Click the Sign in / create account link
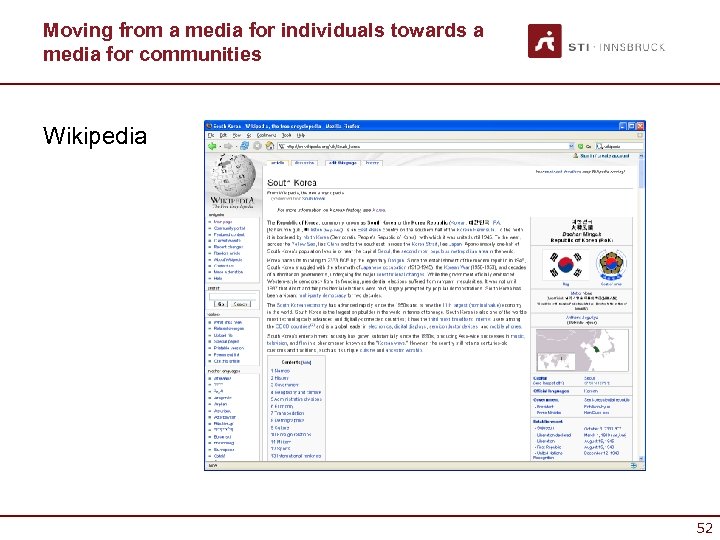This screenshot has height=540, width=720. [x=604, y=156]
